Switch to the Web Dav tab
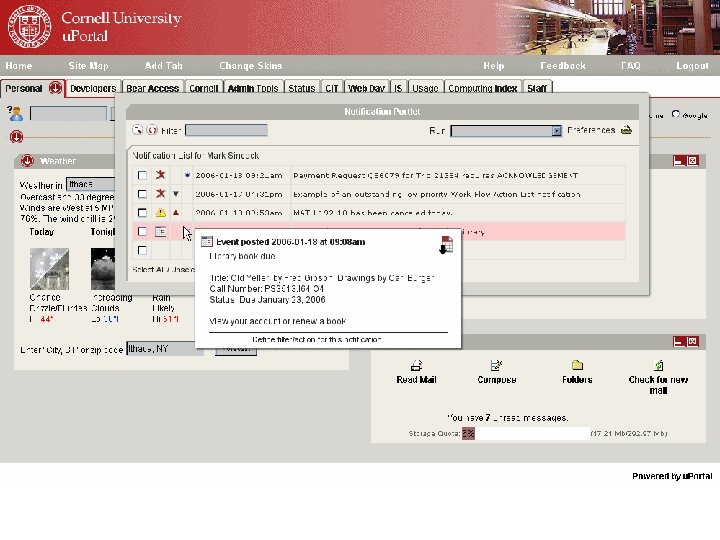This screenshot has height=540, width=720. (x=366, y=88)
